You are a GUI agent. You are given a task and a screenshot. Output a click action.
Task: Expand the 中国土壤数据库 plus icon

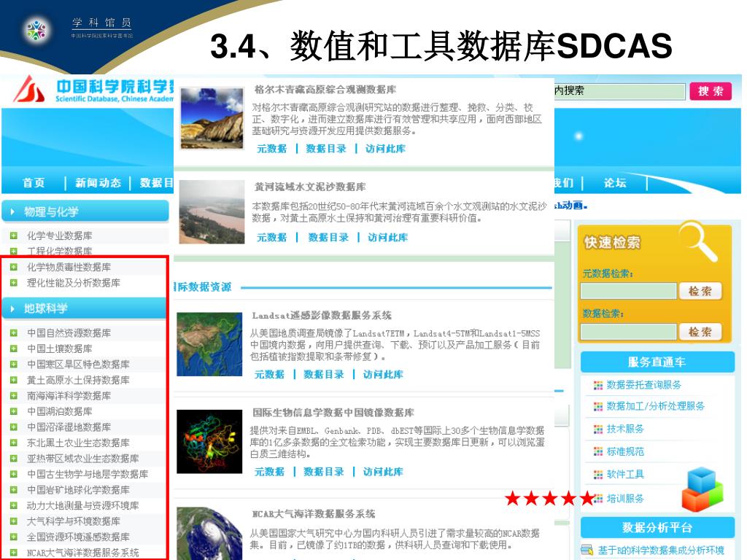(x=13, y=348)
